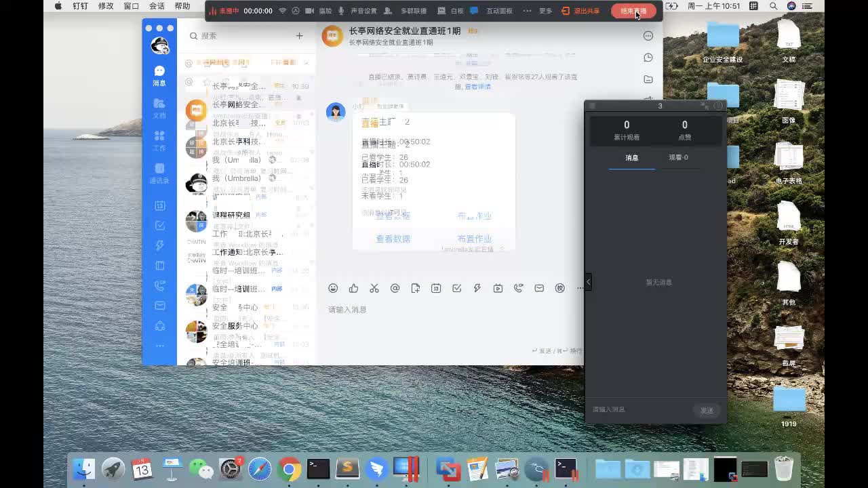This screenshot has height=488, width=868.
Task: Open the to-do checkmark icon in sidebar
Action: (x=160, y=225)
